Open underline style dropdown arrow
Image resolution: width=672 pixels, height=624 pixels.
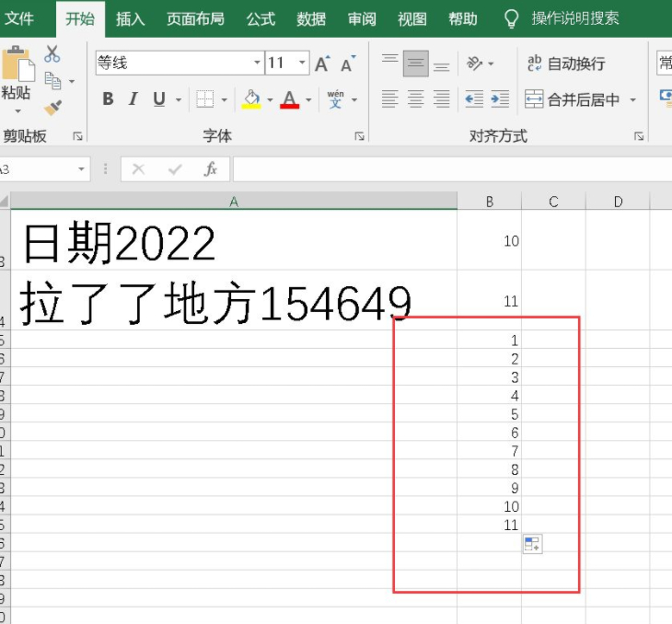[179, 99]
